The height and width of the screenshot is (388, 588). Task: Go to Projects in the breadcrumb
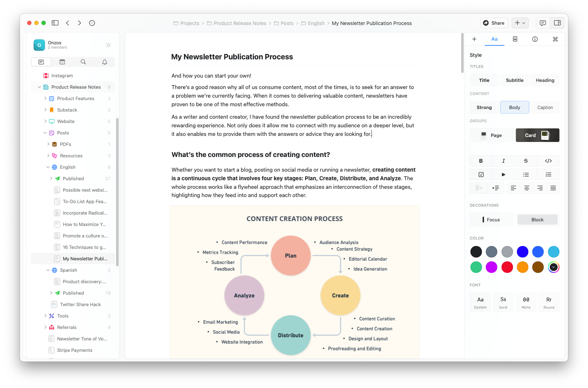point(186,23)
